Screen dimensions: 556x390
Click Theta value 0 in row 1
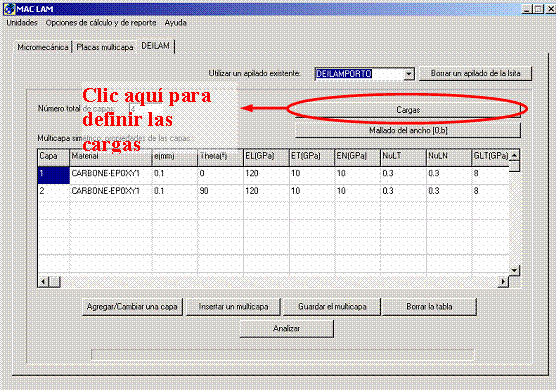(220, 175)
